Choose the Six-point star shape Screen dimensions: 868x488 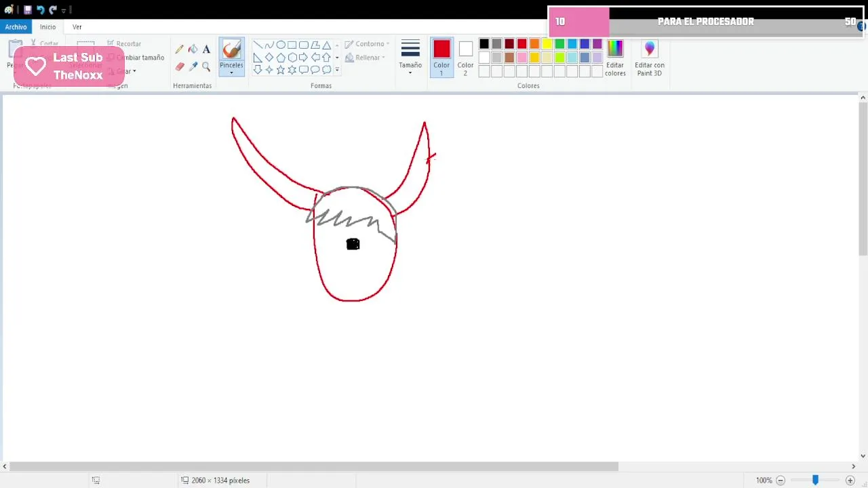[292, 70]
